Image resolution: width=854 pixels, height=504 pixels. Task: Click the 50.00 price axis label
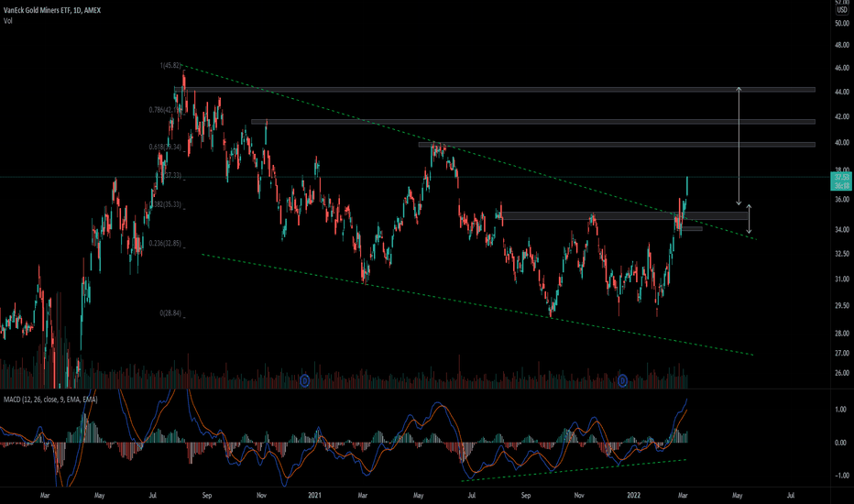click(x=842, y=24)
